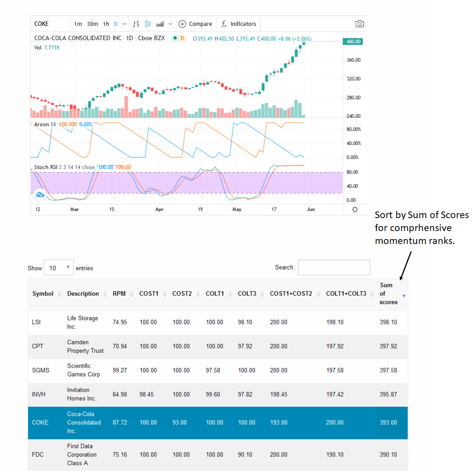476x471 pixels.
Task: Click Life Storage Inc. description
Action: click(82, 322)
